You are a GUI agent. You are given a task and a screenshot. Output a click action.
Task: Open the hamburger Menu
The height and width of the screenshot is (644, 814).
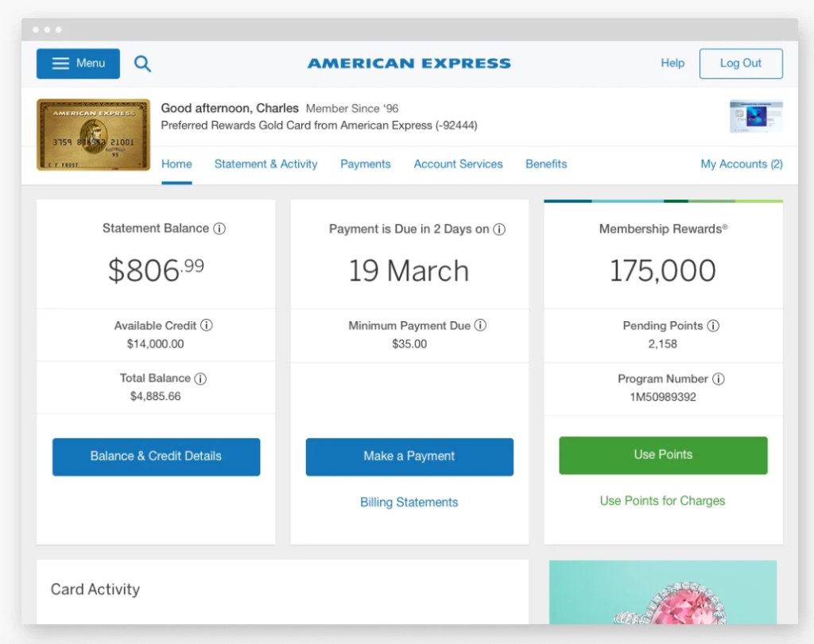(77, 63)
